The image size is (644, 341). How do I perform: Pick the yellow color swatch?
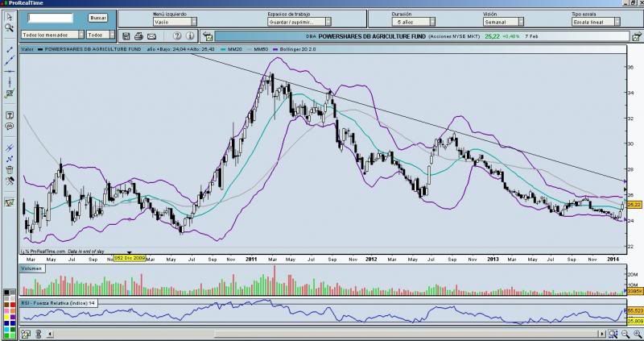(x=6, y=317)
